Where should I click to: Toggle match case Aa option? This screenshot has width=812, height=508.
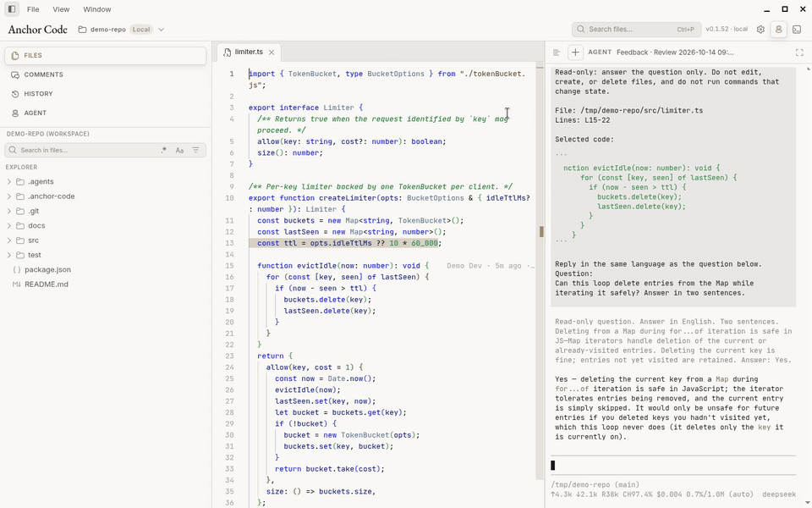179,151
